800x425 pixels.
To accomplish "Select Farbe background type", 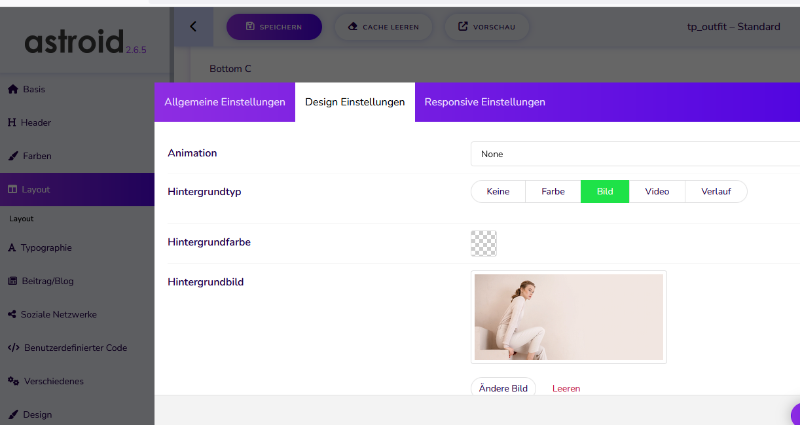I will coord(553,191).
